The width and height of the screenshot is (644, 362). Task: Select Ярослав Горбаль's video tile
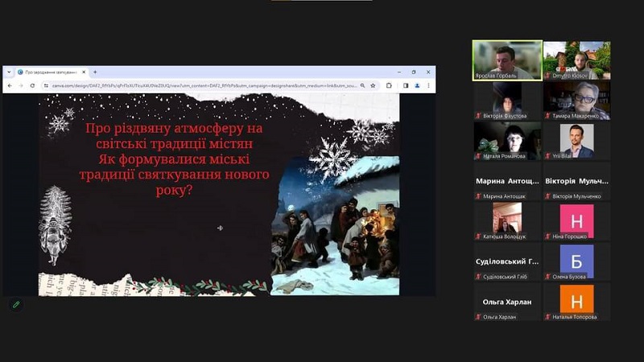click(x=506, y=60)
